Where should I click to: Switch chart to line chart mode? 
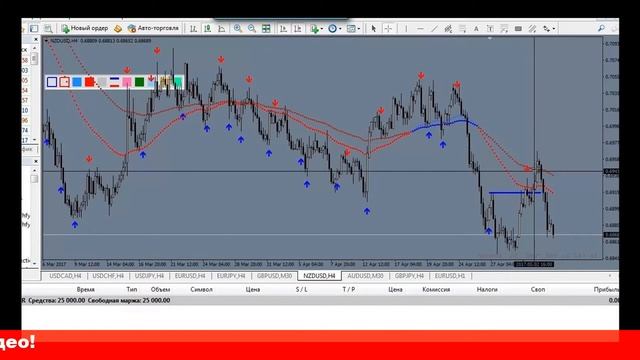pyautogui.click(x=221, y=29)
